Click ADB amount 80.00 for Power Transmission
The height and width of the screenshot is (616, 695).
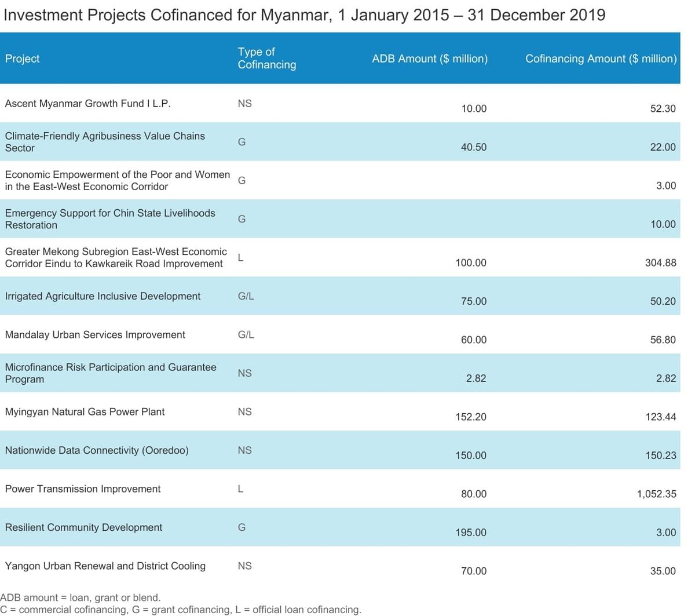pyautogui.click(x=474, y=494)
